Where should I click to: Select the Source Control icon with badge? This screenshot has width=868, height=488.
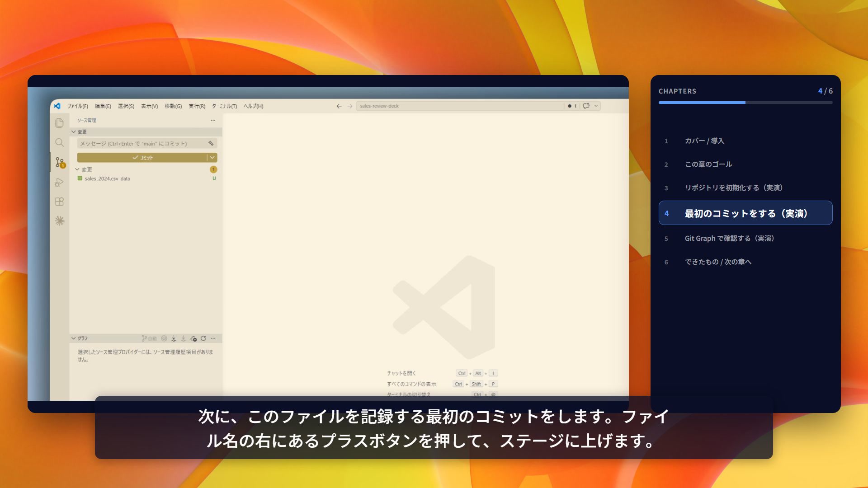click(60, 162)
